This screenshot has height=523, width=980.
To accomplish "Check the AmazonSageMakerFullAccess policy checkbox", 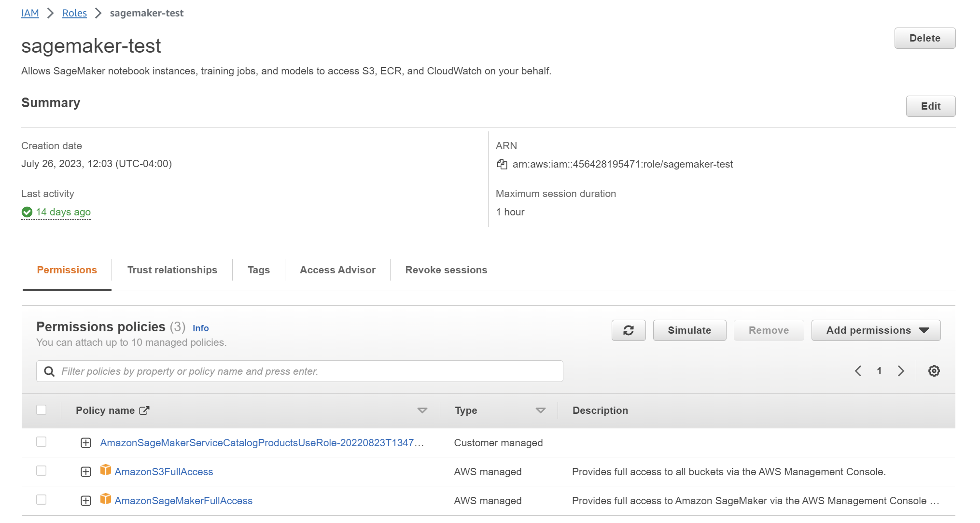I will [x=42, y=500].
